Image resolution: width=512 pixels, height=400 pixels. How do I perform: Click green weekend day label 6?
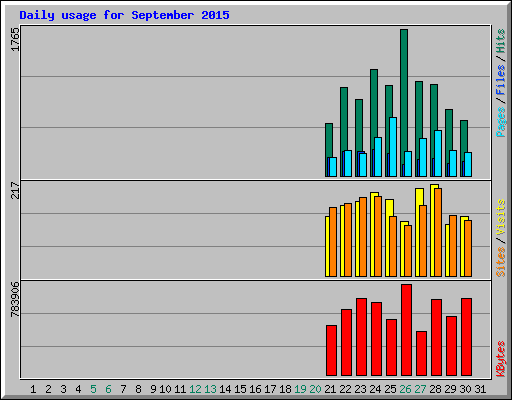point(108,389)
